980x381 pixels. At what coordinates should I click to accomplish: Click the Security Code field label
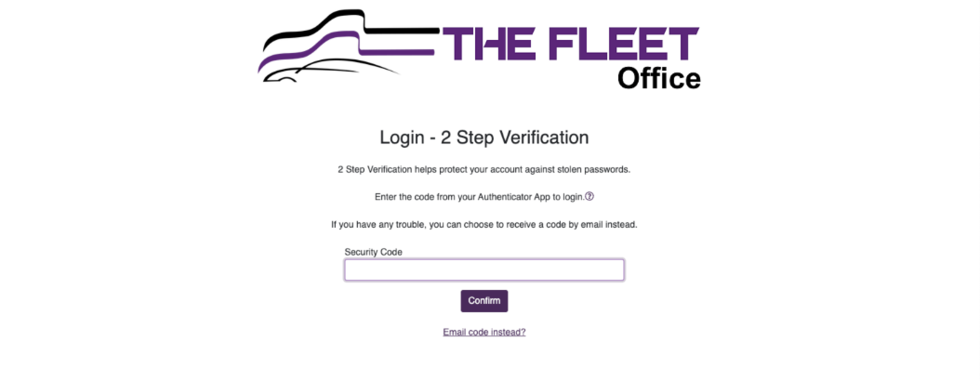373,252
